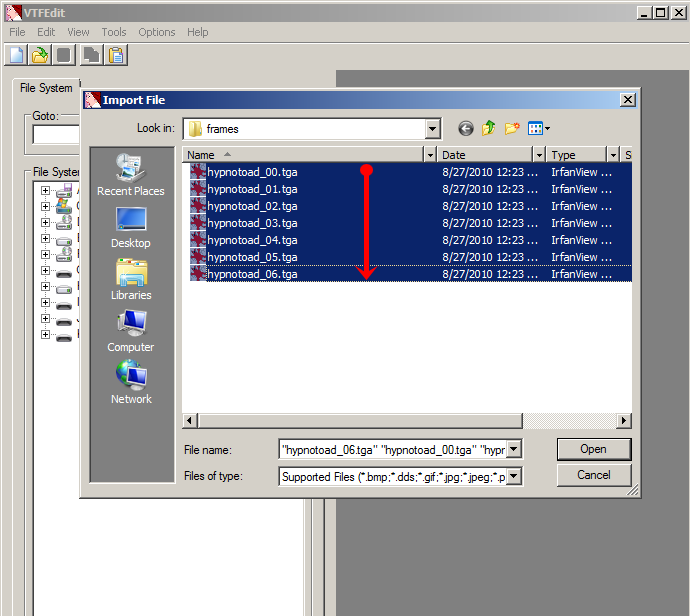The width and height of the screenshot is (690, 616).
Task: Create a new folder with the folder icon
Action: click(x=512, y=128)
